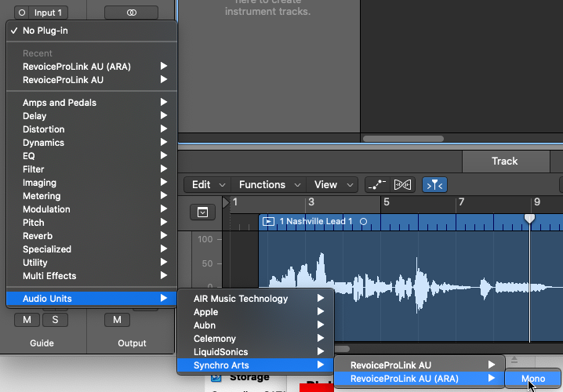Open the Edit dropdown in audio editor

click(x=208, y=185)
